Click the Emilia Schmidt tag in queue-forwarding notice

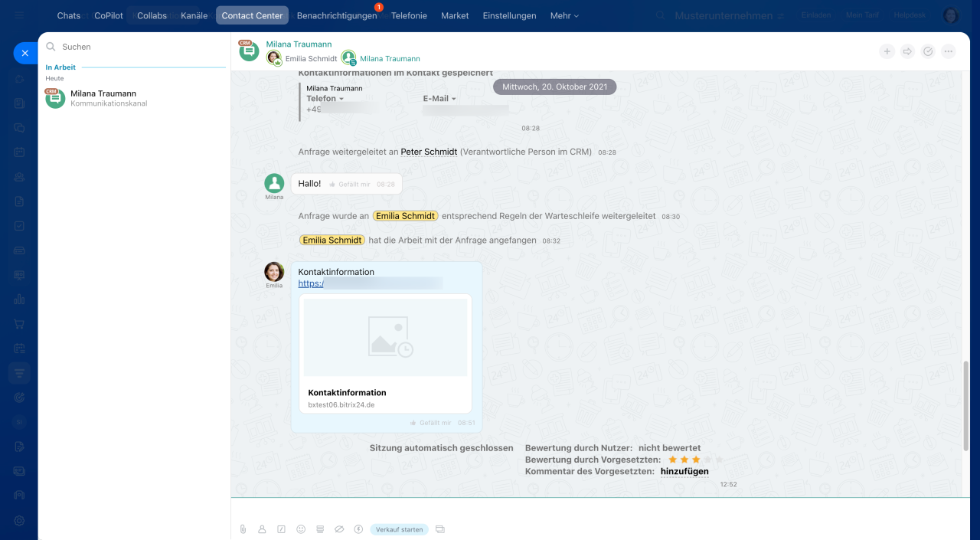pos(406,216)
